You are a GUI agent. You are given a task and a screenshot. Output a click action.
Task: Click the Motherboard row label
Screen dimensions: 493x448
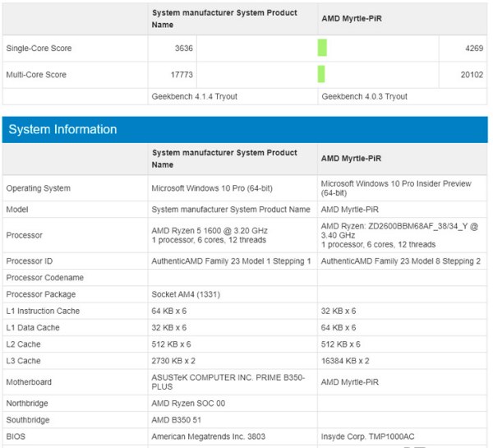(x=29, y=382)
